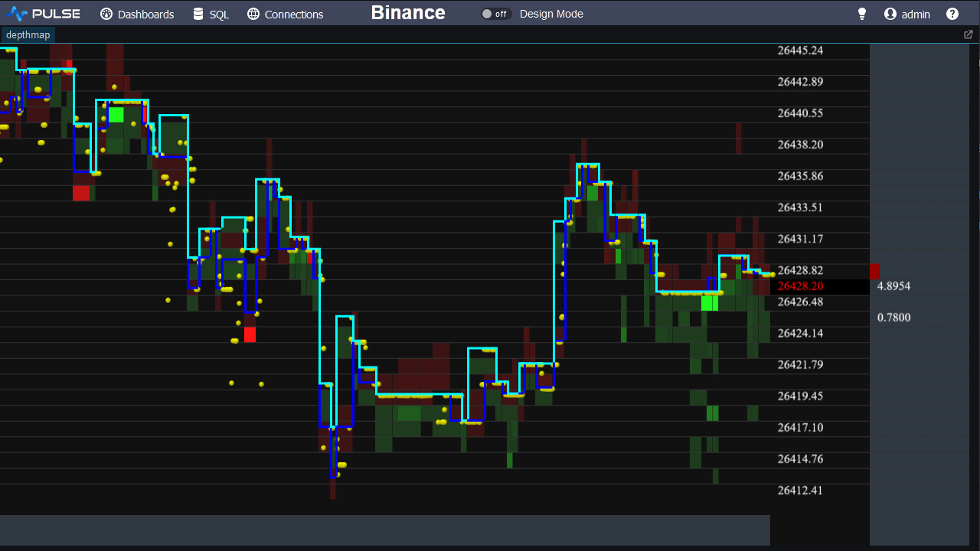Open help via question mark icon
Image resolution: width=980 pixels, height=551 pixels.
tap(952, 15)
